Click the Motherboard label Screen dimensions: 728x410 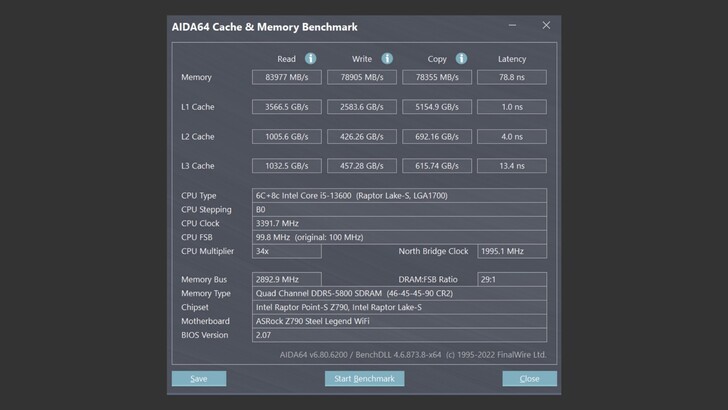pos(205,321)
